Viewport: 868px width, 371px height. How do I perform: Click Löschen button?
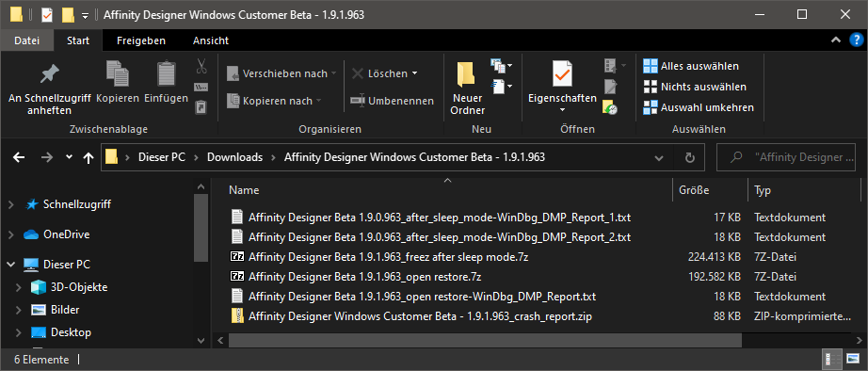click(x=381, y=73)
